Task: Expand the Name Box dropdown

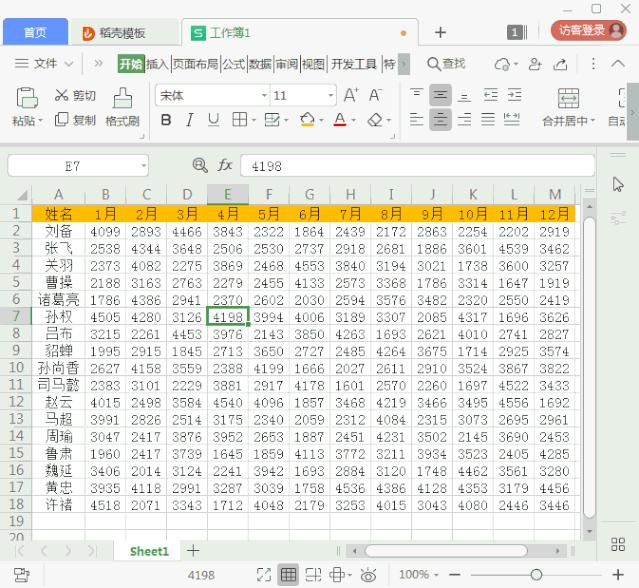Action: (143, 166)
